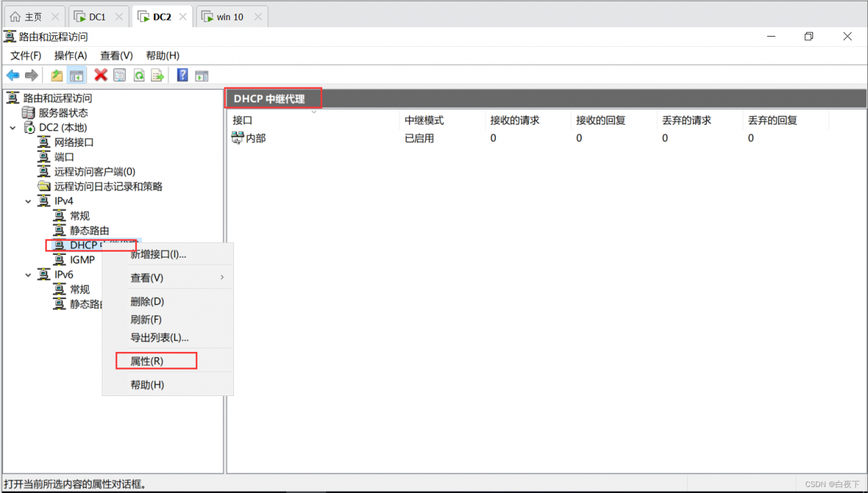Click the up one level folder icon
This screenshot has height=493, width=868.
[57, 75]
